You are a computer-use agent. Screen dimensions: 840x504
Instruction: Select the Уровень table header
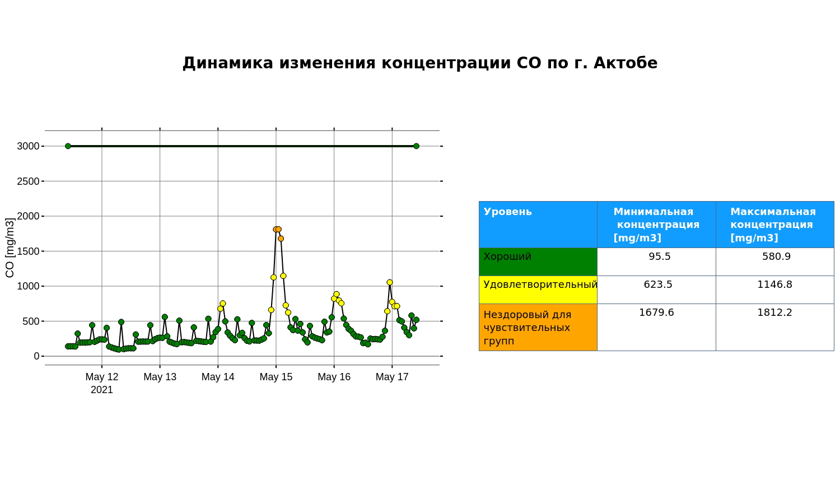pos(538,225)
